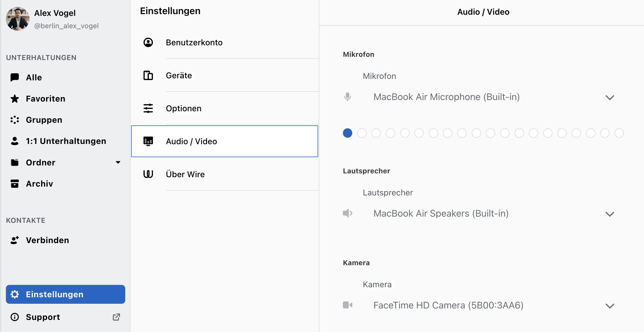644x332 pixels.
Task: Click the microphone icon in Mikrofon row
Action: point(348,97)
